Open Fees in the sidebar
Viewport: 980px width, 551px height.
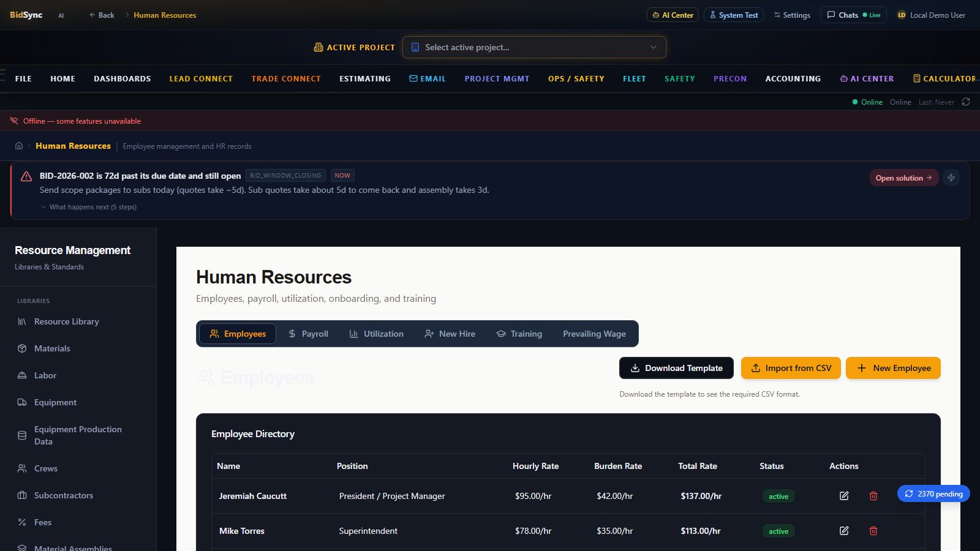coord(78,522)
